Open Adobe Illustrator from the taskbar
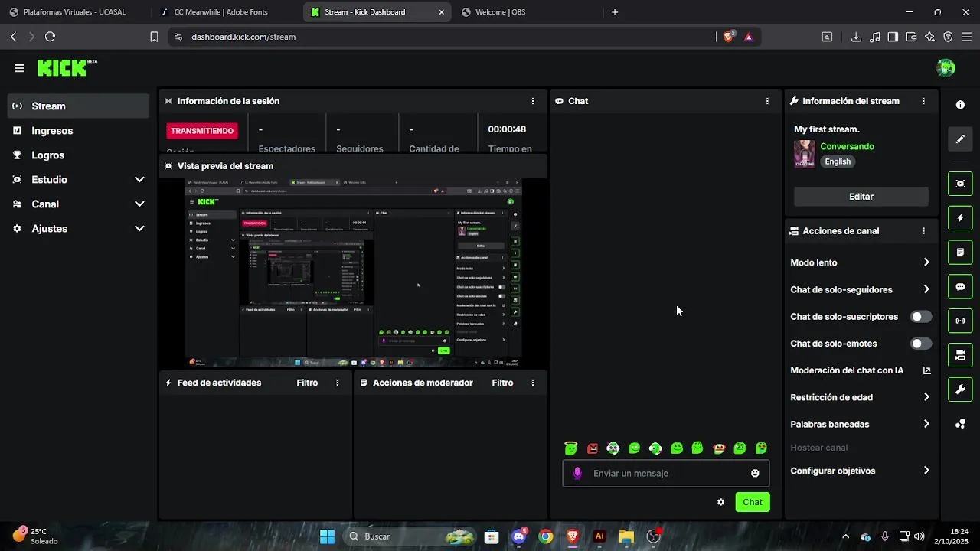This screenshot has width=980, height=551. pyautogui.click(x=599, y=536)
